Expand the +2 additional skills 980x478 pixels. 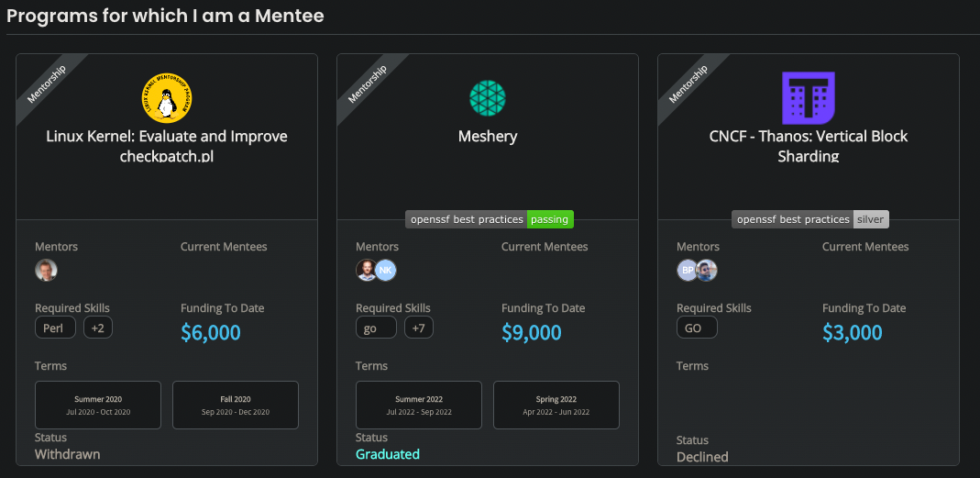98,328
